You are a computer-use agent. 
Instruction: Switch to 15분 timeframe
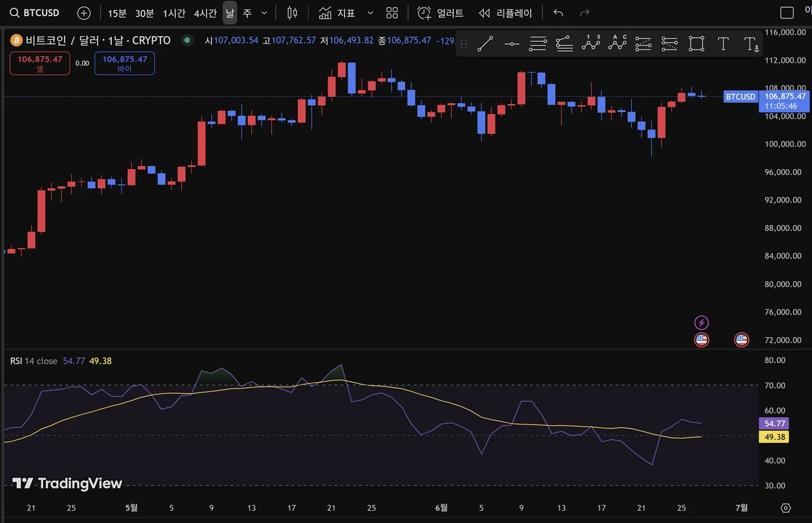pos(117,13)
